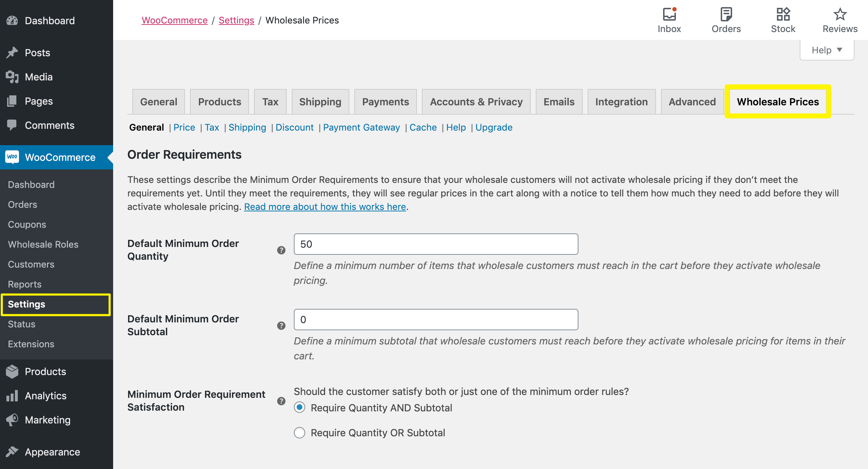Open the Inbox icon in the top bar

coord(669,14)
